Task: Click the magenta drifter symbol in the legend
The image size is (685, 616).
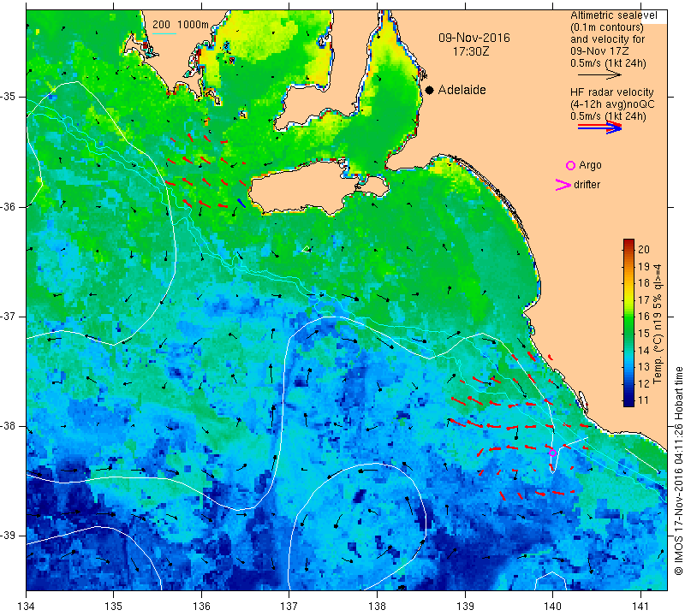Action: (563, 185)
